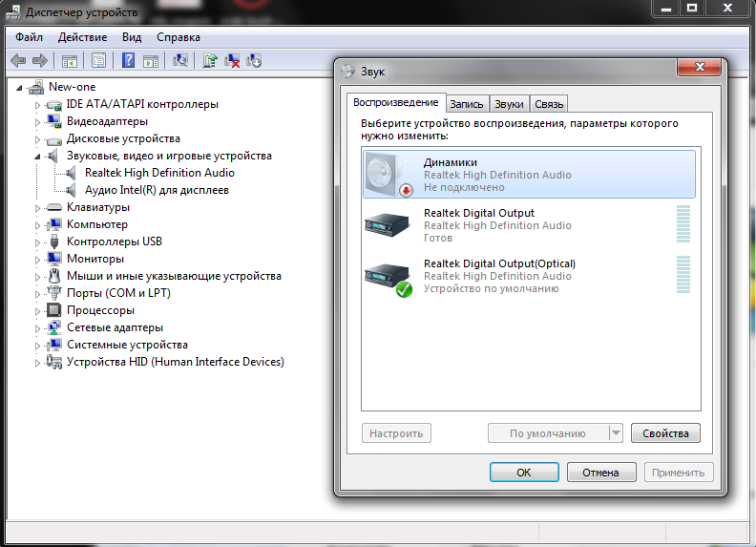Select the Компьютер tree item label
The width and height of the screenshot is (756, 547).
(x=97, y=224)
